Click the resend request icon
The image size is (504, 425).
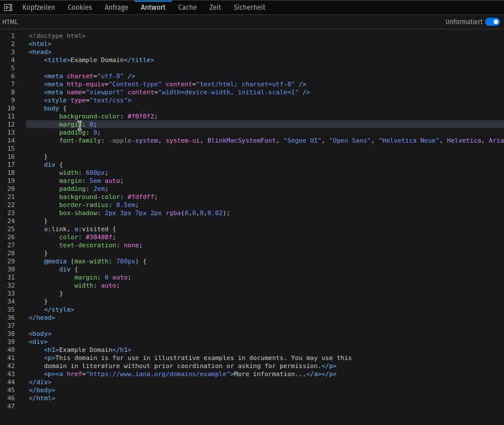tap(7, 7)
